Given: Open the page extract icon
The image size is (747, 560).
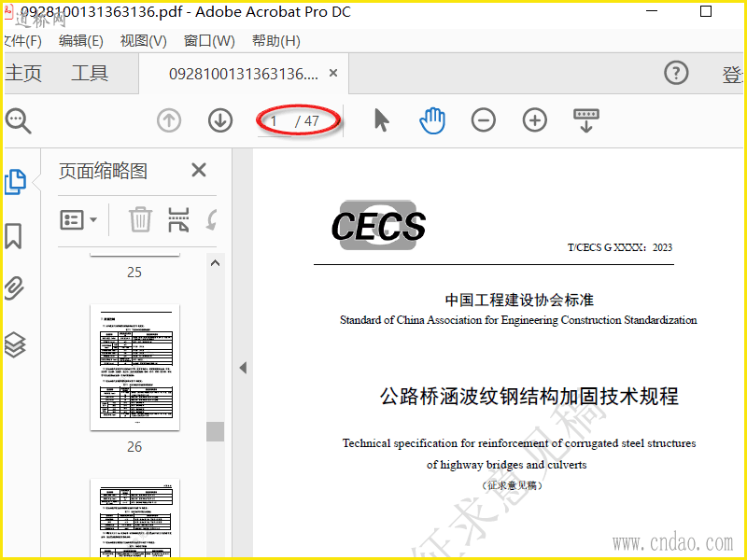Looking at the screenshot, I should 178,219.
